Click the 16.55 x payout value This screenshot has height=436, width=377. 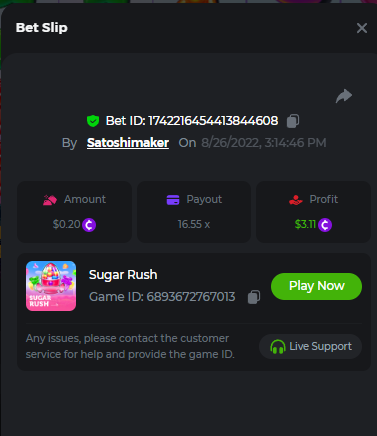pos(194,224)
